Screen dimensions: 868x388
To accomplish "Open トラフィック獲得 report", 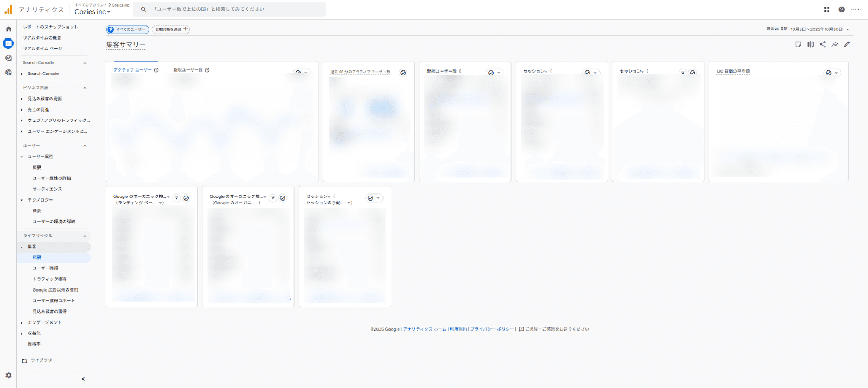I will [x=49, y=279].
